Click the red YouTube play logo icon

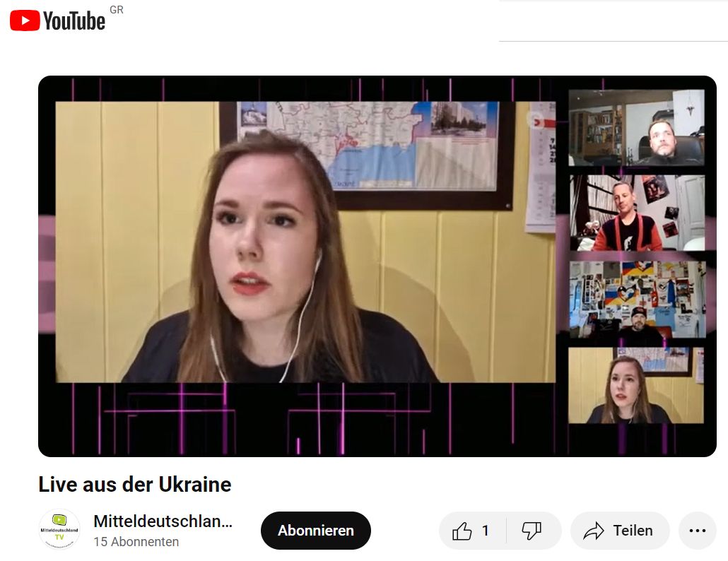[25, 20]
